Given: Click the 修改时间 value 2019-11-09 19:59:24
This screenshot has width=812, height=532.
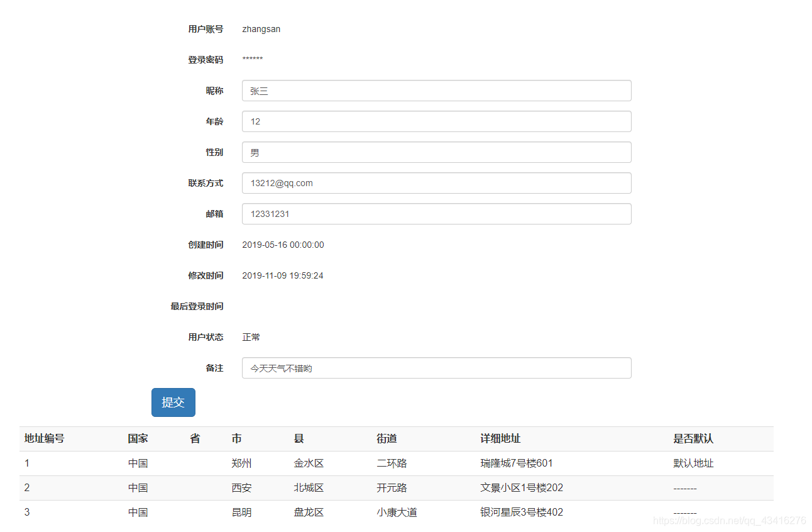Looking at the screenshot, I should point(283,275).
